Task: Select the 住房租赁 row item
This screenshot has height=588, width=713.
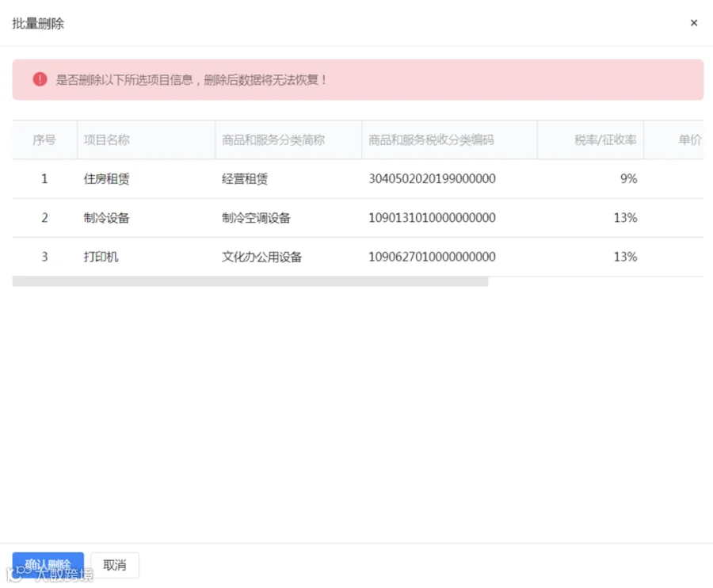Action: (106, 179)
